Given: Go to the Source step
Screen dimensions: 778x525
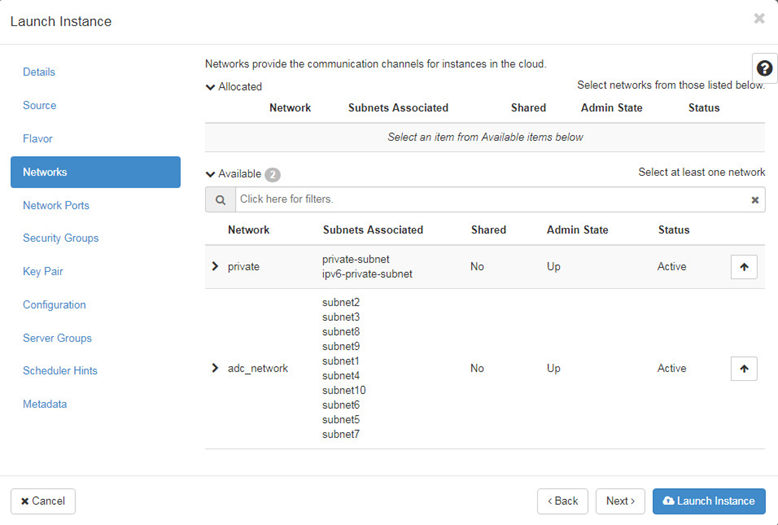Looking at the screenshot, I should click(x=40, y=105).
